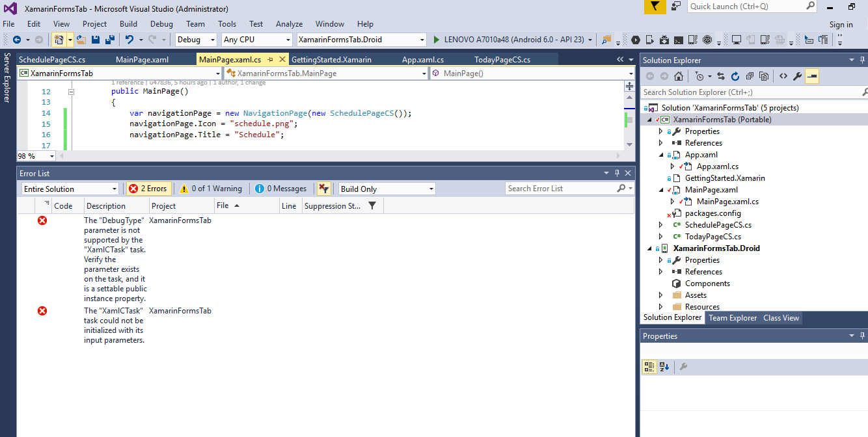
Task: Refresh the Solution Explorer
Action: click(735, 75)
